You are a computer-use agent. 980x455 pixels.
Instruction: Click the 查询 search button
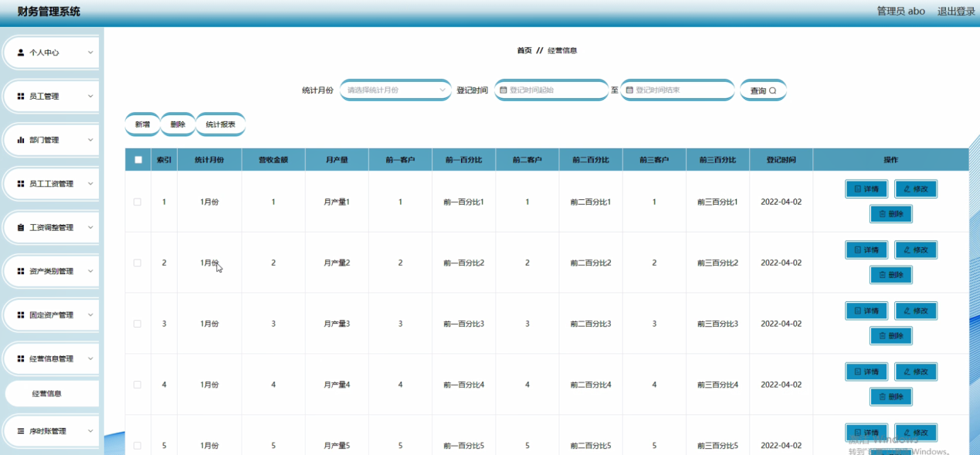[x=763, y=90]
